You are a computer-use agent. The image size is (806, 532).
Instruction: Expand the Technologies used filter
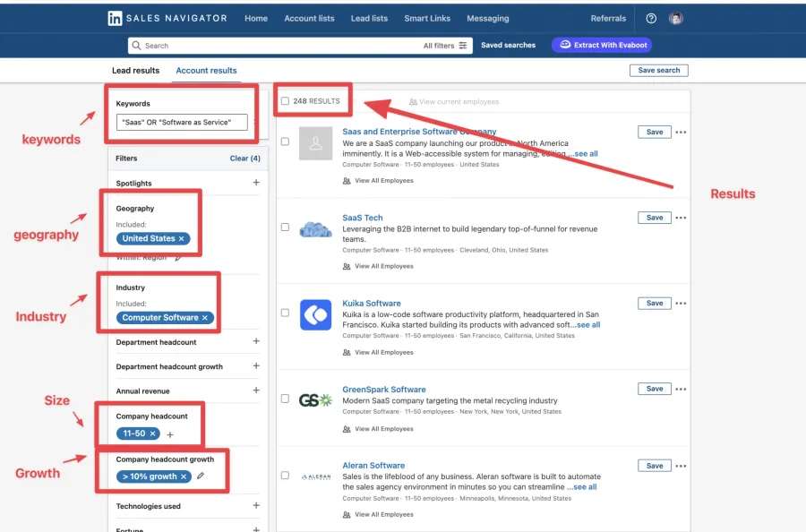(x=256, y=506)
